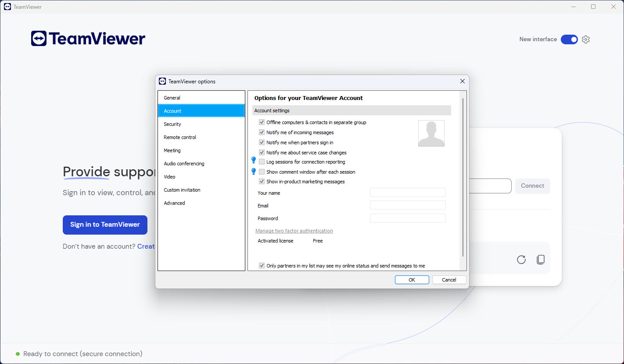Click the Create account link
The width and height of the screenshot is (624, 364).
coord(146,246)
